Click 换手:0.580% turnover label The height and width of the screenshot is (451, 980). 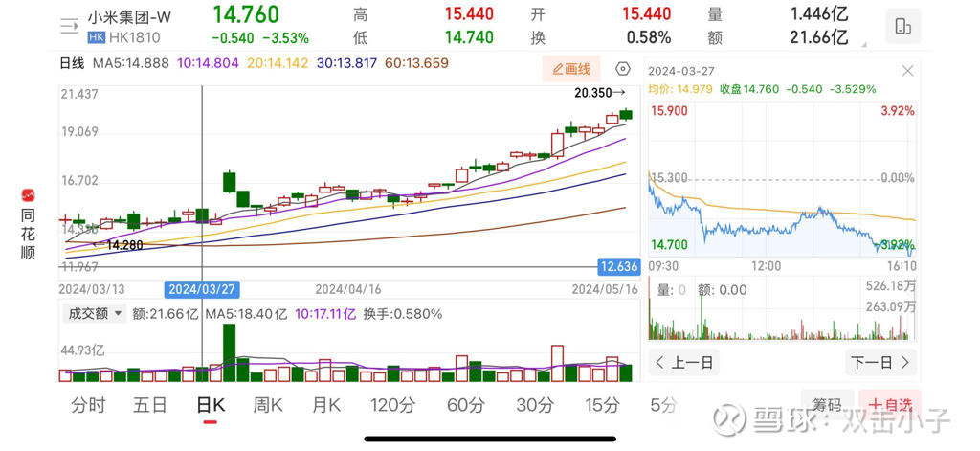(402, 313)
